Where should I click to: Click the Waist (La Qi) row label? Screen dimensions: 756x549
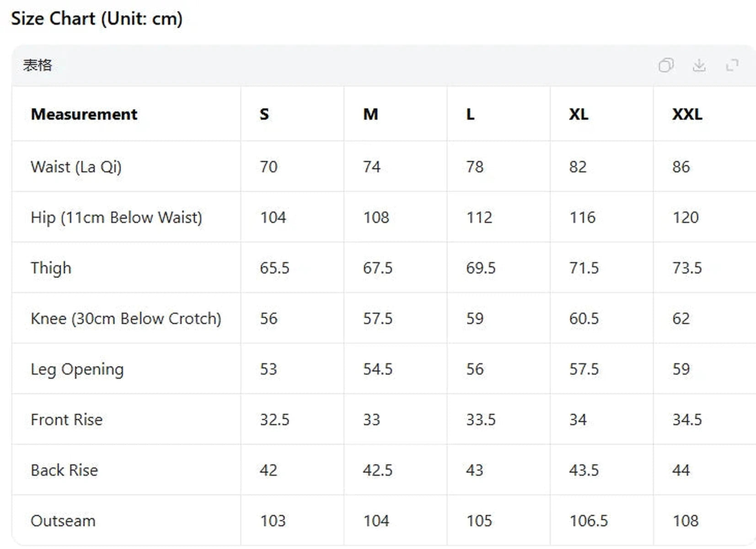[x=76, y=167]
